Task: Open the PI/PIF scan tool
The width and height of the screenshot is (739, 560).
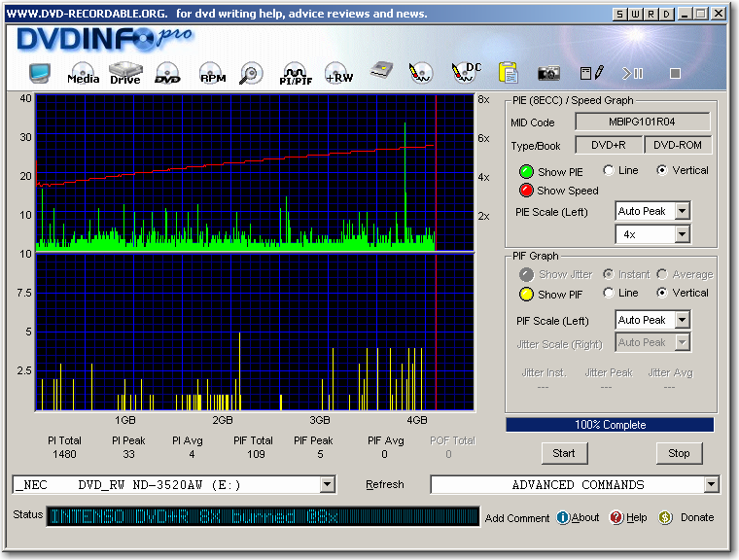Action: click(x=296, y=74)
